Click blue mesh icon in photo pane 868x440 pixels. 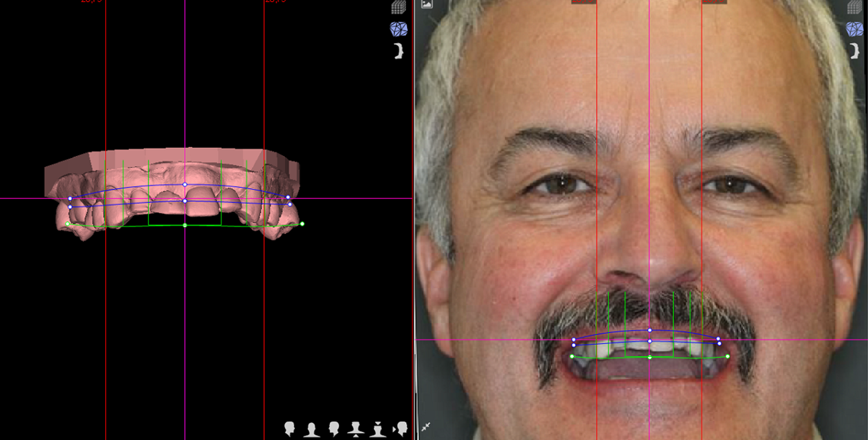[854, 29]
